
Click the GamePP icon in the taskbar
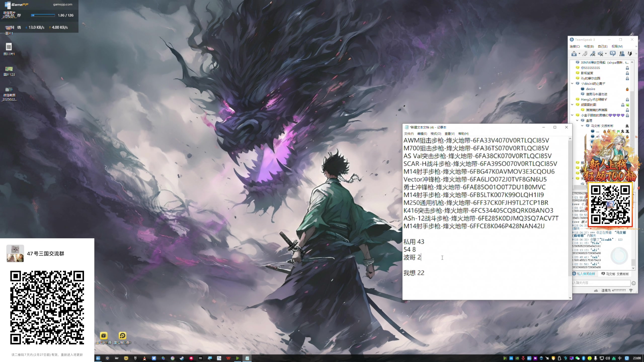click(98, 358)
